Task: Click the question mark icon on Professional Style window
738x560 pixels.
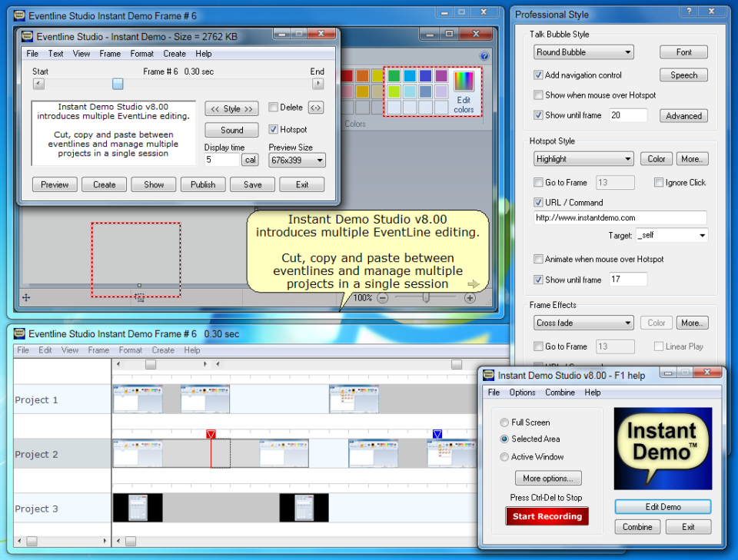Action: pyautogui.click(x=690, y=12)
